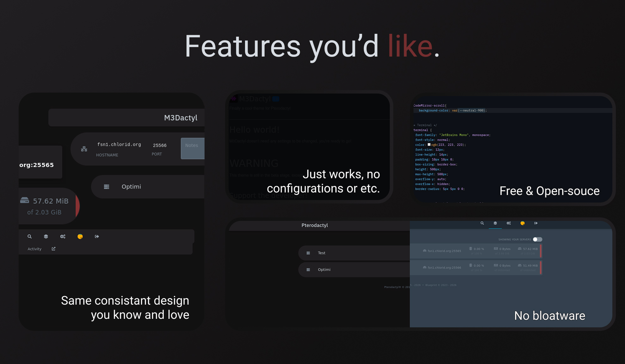This screenshot has width=625, height=364.
Task: Select underlined layers icon in blue-gray panel
Action: click(495, 223)
